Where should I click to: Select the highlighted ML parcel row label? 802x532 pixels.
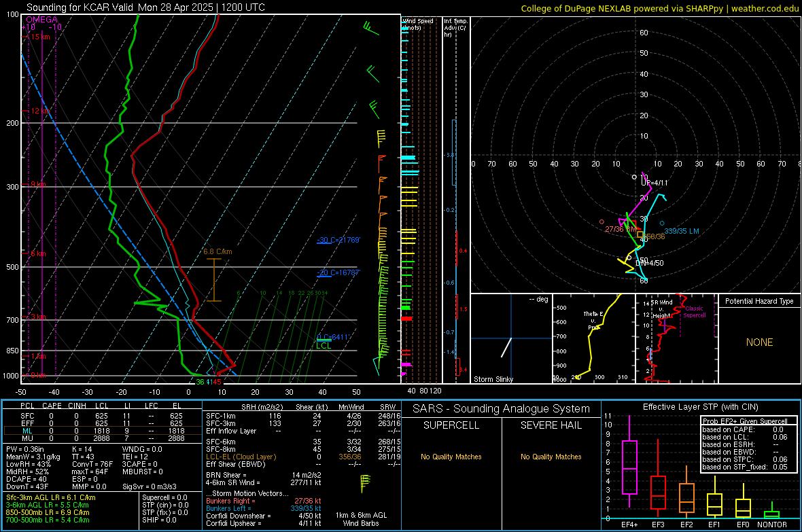click(27, 431)
